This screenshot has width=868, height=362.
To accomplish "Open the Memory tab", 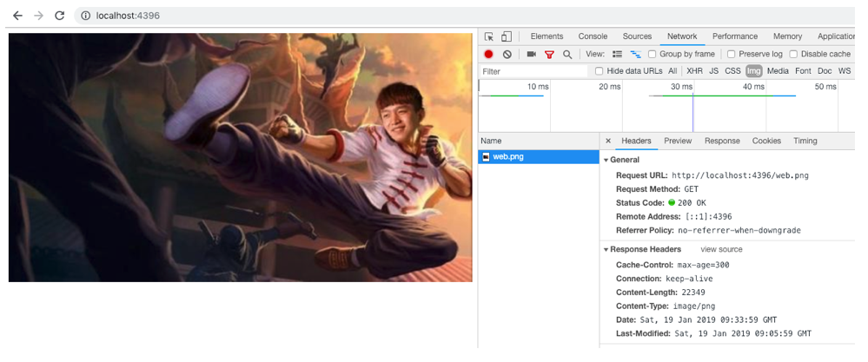I will pyautogui.click(x=787, y=36).
